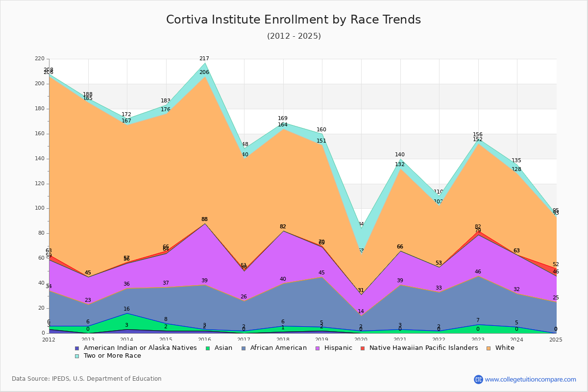This screenshot has width=588, height=392.
Task: Click the 2020 x-axis label
Action: [x=361, y=340]
